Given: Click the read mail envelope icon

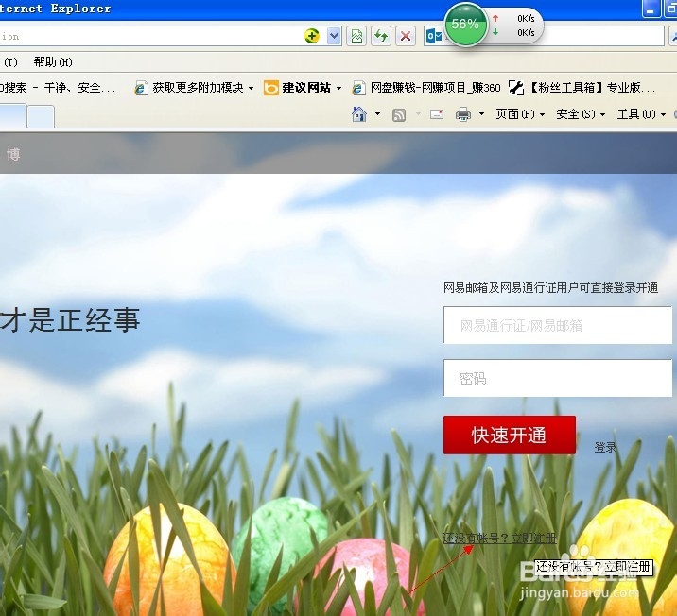Looking at the screenshot, I should [x=437, y=114].
